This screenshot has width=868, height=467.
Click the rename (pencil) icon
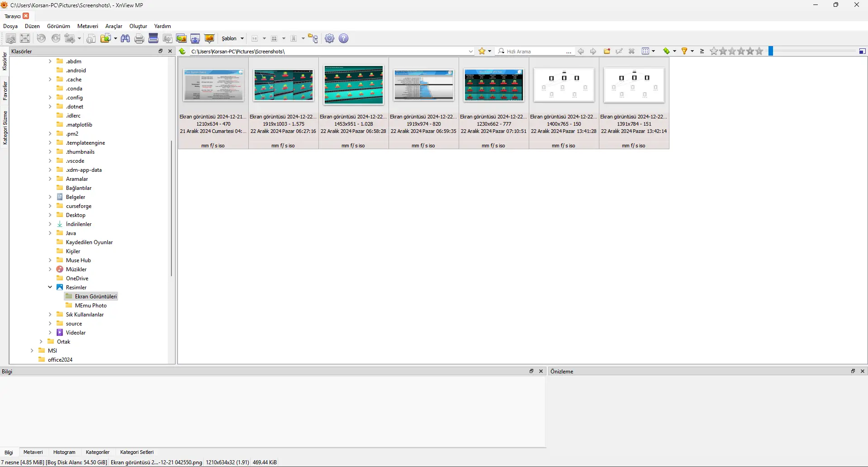click(619, 51)
